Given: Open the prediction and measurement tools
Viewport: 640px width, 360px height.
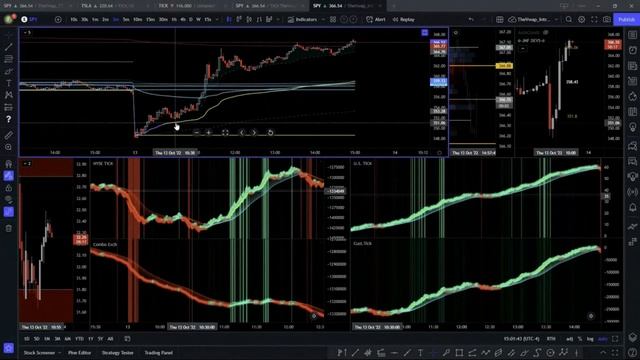Looking at the screenshot, I should (x=9, y=107).
